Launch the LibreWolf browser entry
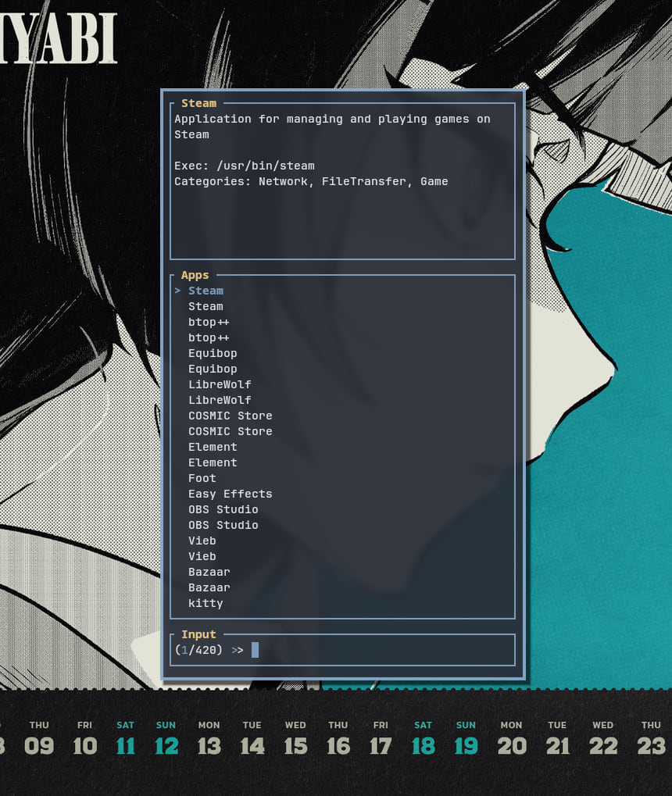 click(220, 384)
